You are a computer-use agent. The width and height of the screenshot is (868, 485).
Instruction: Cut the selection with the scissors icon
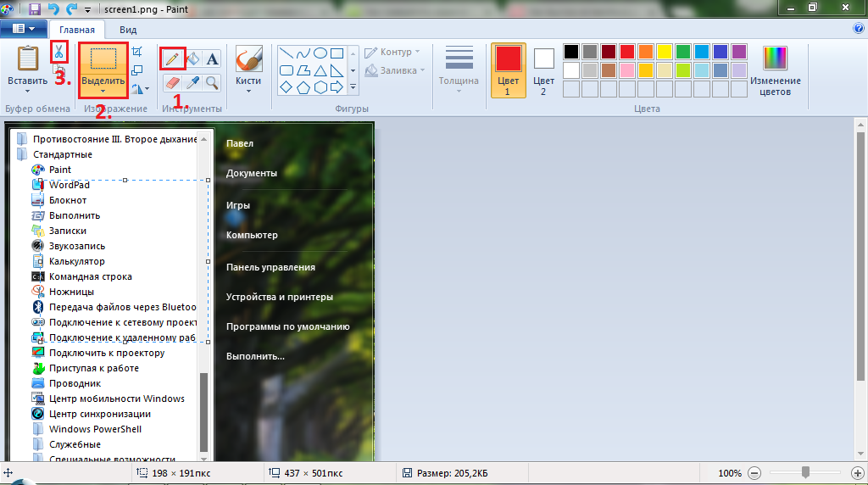pyautogui.click(x=58, y=52)
